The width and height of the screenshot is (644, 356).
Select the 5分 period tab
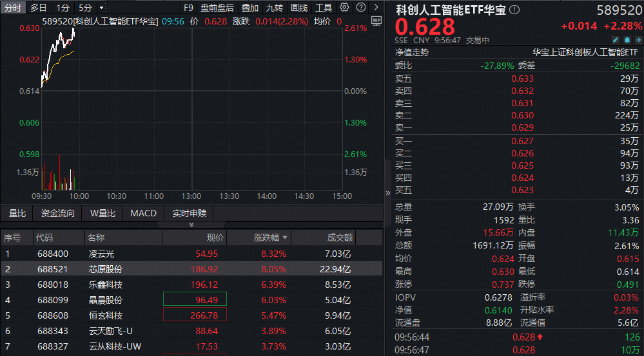pos(86,7)
